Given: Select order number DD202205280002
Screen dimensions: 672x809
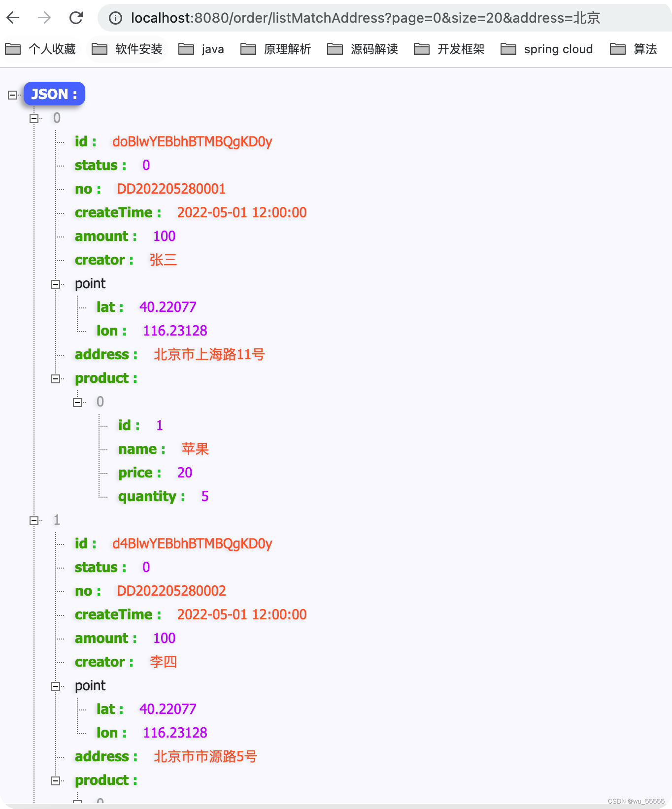Looking at the screenshot, I should coord(171,591).
